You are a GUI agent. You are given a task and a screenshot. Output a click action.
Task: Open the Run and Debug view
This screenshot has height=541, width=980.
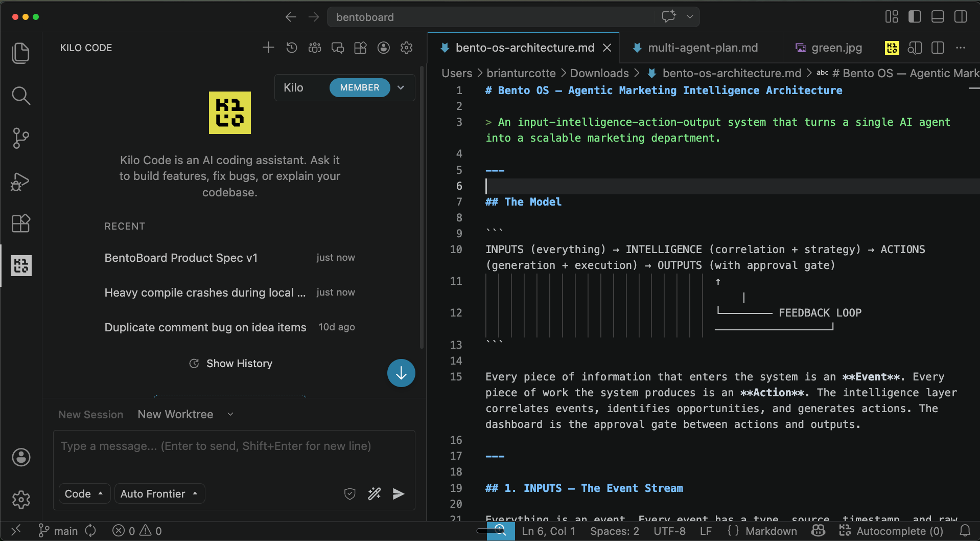[21, 182]
